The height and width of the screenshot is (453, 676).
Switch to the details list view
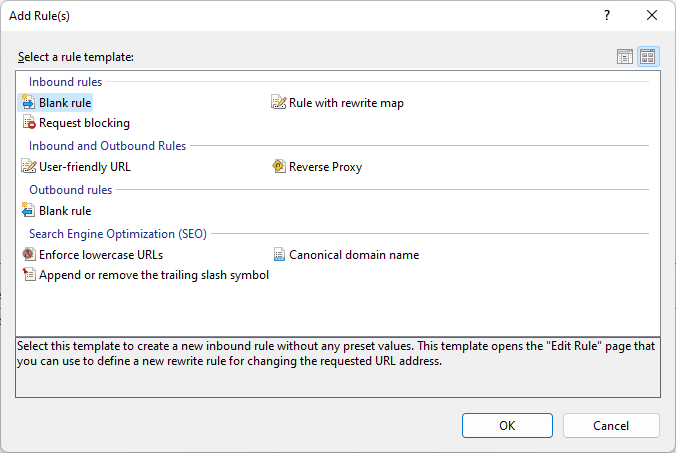(625, 57)
